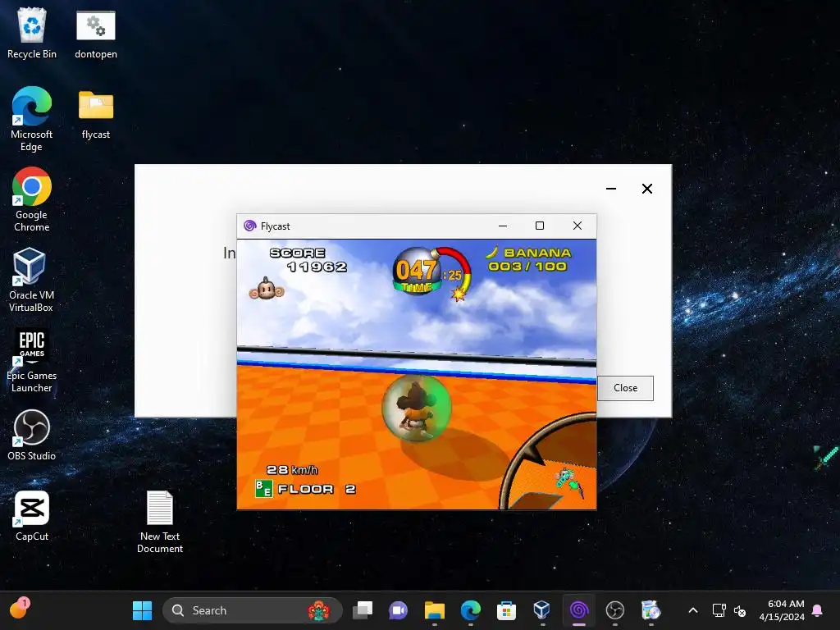Minimize the background white dialog window
Viewport: 840px width, 630px height.
coord(610,189)
